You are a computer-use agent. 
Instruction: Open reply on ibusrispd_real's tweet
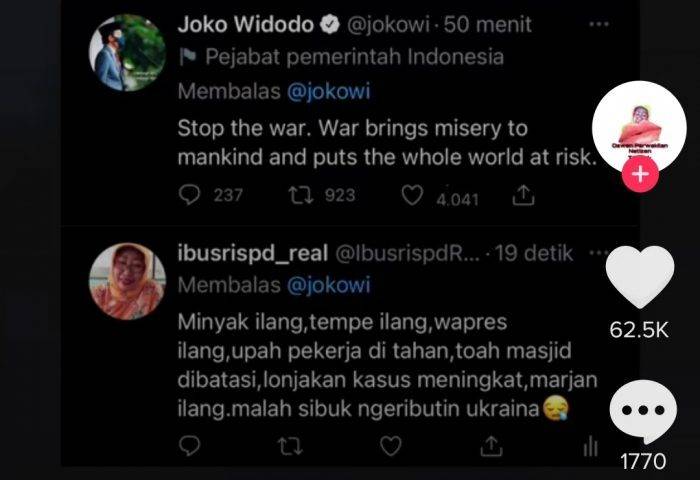pyautogui.click(x=189, y=446)
